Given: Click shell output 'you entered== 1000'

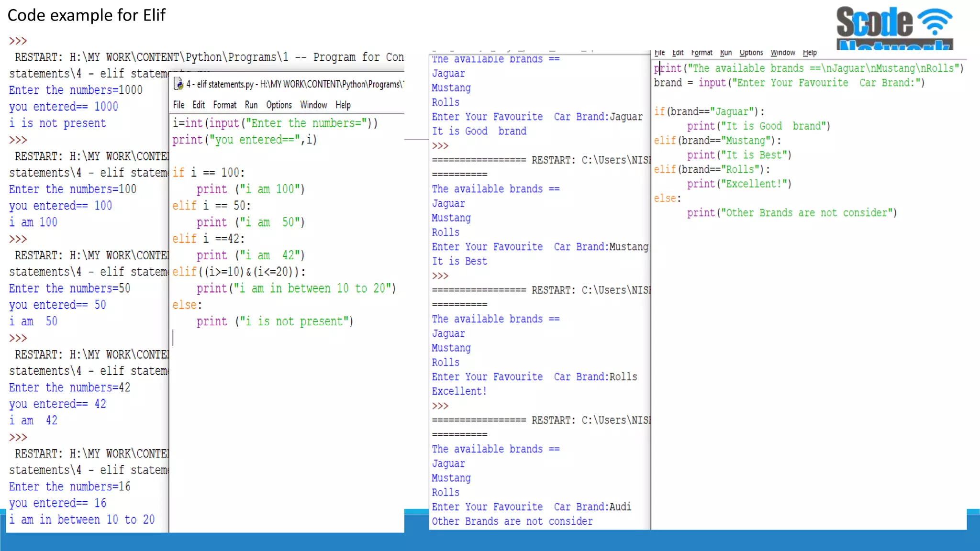Looking at the screenshot, I should pos(64,107).
